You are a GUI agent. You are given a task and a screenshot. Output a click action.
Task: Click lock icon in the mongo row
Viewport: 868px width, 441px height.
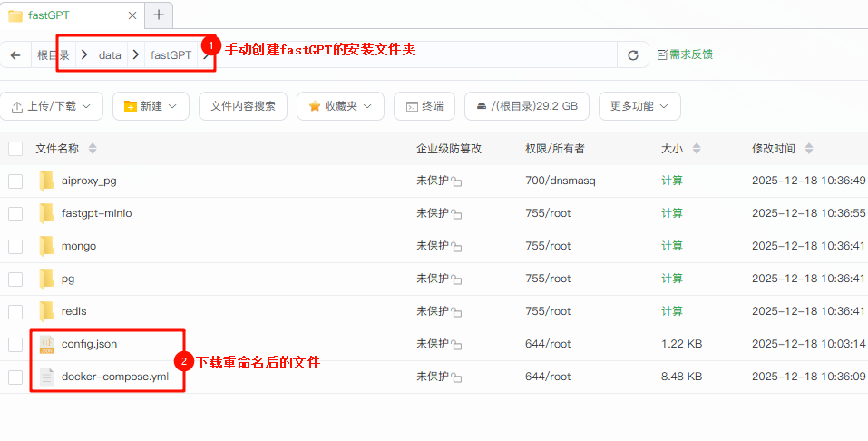click(x=457, y=247)
